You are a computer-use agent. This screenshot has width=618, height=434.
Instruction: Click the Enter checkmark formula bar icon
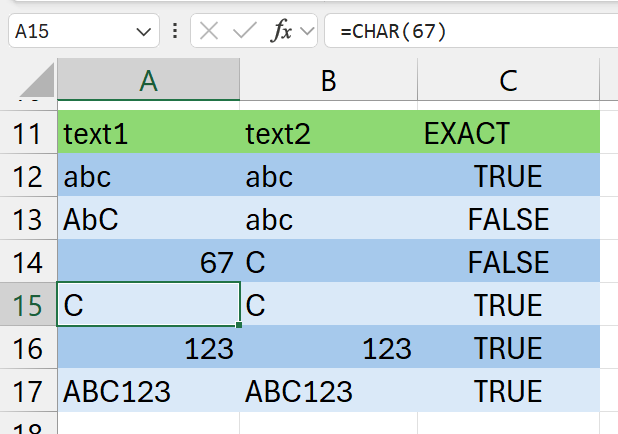(244, 31)
